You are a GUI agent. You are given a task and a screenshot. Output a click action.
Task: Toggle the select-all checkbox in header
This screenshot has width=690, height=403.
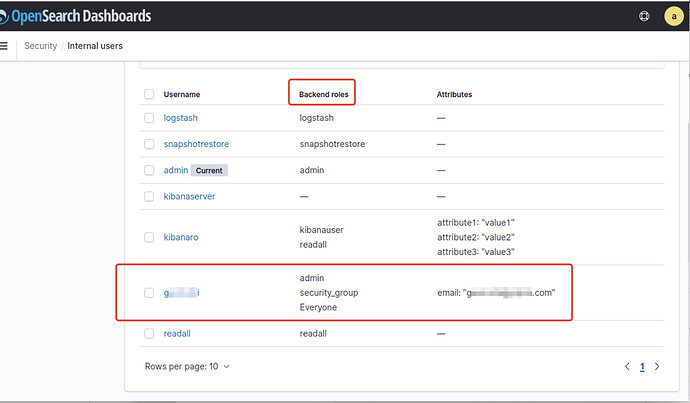[149, 94]
